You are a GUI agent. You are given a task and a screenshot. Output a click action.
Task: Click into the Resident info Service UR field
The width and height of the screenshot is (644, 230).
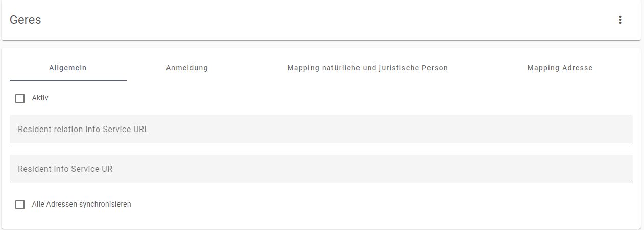click(x=321, y=169)
